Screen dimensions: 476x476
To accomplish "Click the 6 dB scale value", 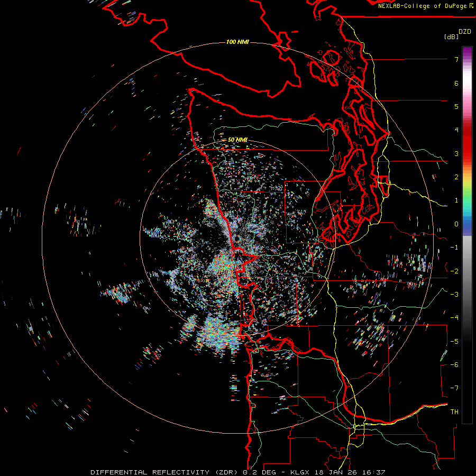I will point(456,83).
